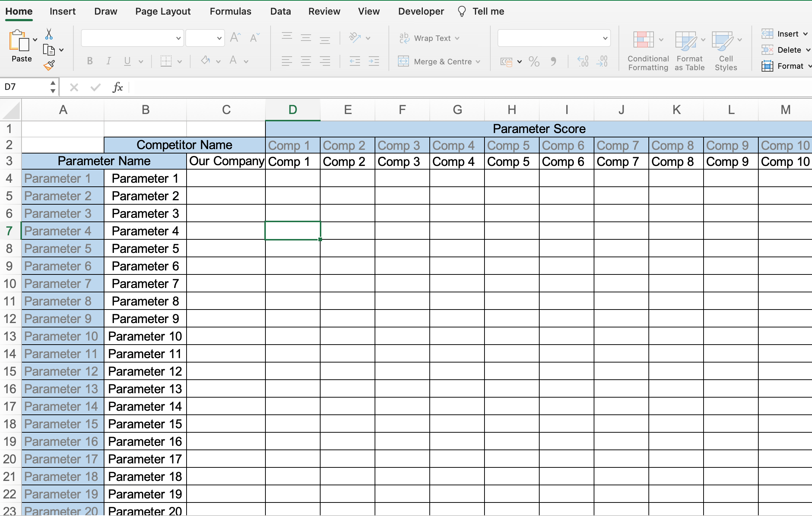The height and width of the screenshot is (516, 812).
Task: Toggle Bold formatting
Action: point(90,61)
